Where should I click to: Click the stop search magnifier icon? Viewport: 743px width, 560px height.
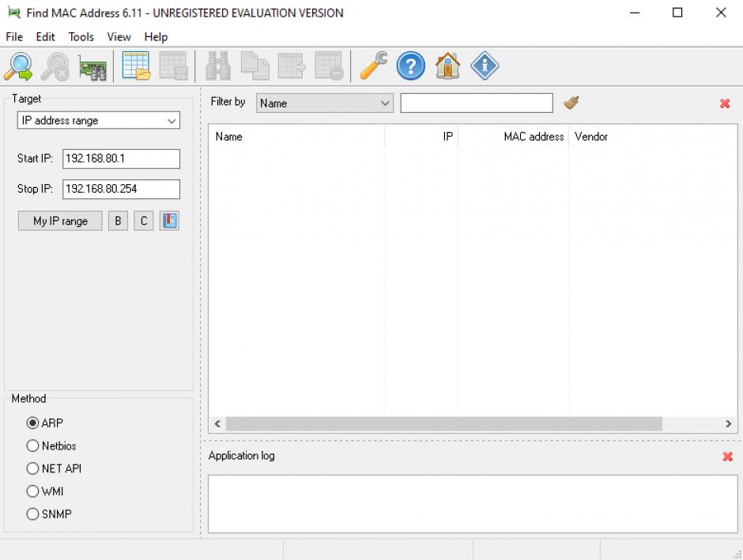pos(55,66)
